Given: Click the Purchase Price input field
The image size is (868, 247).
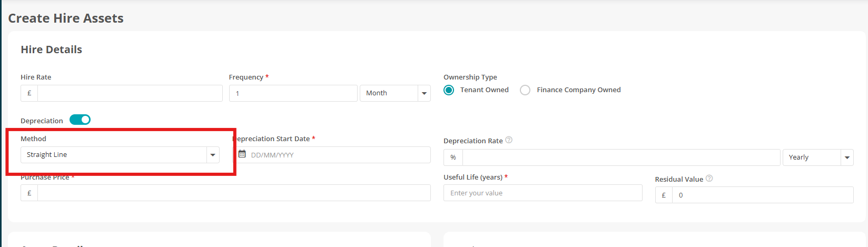Looking at the screenshot, I should click(x=234, y=193).
